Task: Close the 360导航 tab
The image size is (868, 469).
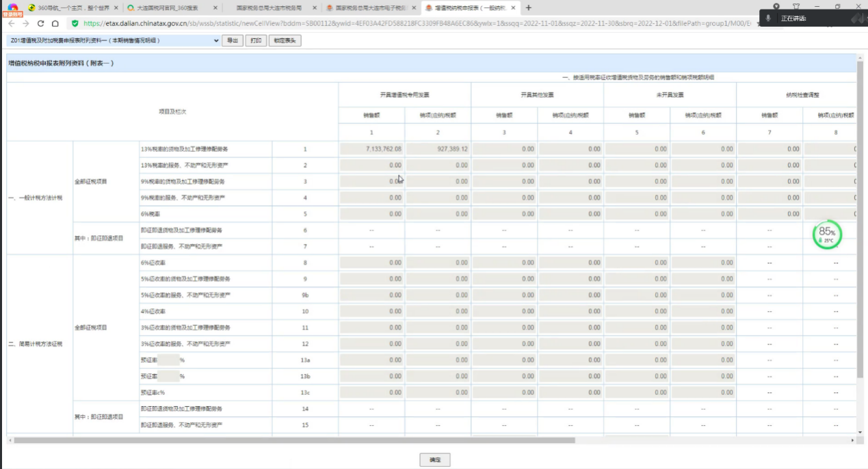Action: pyautogui.click(x=116, y=8)
